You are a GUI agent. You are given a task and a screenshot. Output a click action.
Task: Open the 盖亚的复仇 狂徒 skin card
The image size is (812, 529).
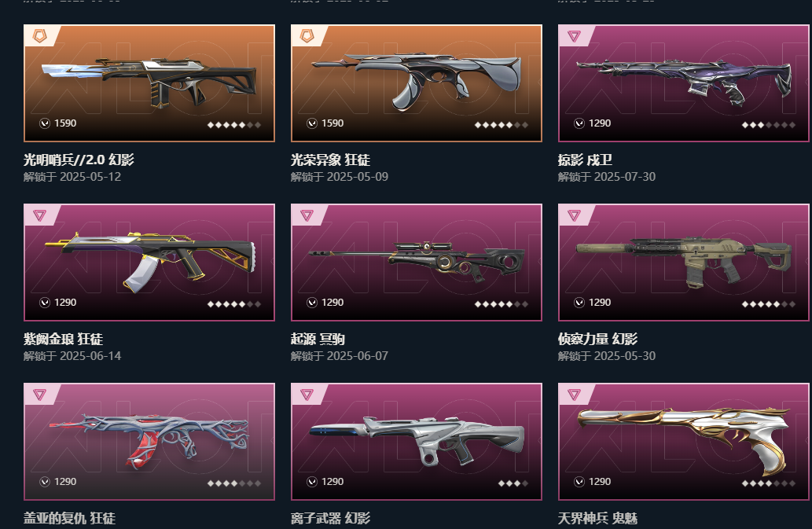tap(149, 442)
